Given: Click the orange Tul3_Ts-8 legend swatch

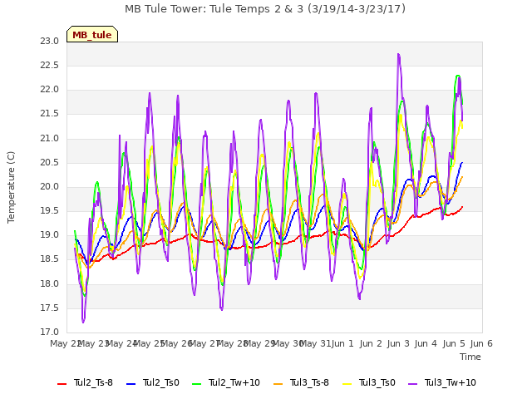Looking at the screenshot, I should point(278,384).
